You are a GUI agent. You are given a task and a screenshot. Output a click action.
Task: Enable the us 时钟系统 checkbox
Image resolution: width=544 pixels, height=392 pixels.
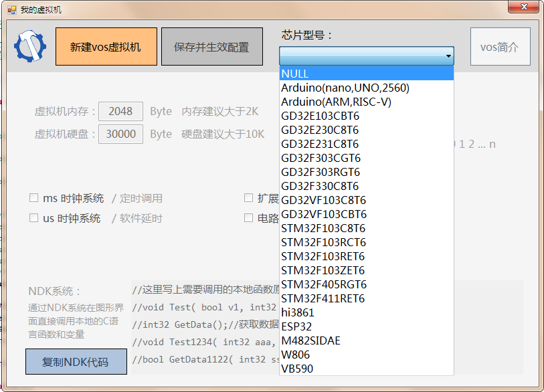(33, 218)
